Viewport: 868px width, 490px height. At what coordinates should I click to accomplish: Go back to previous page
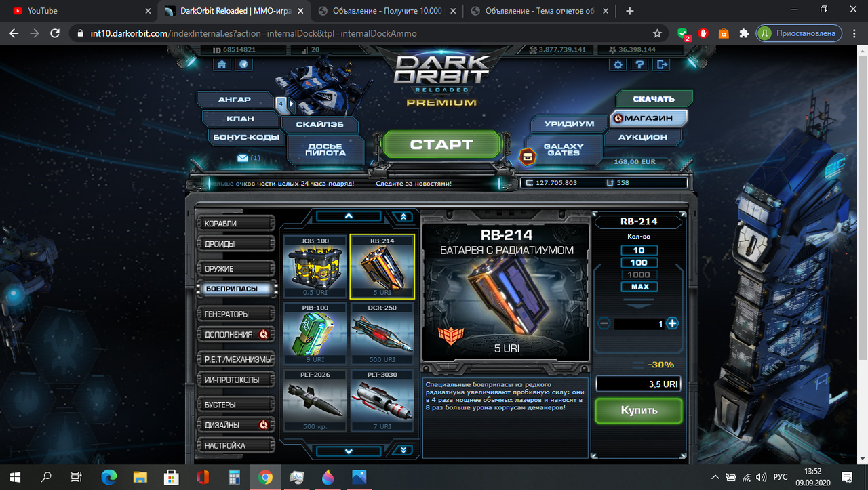pos(14,33)
